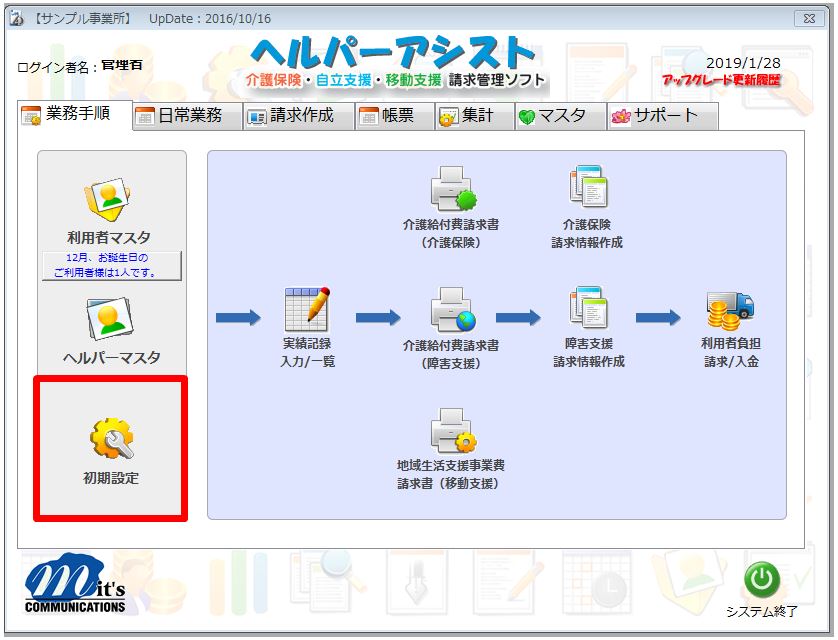Click the アップグレード更新履歴 link
838x640 pixels.
click(720, 80)
